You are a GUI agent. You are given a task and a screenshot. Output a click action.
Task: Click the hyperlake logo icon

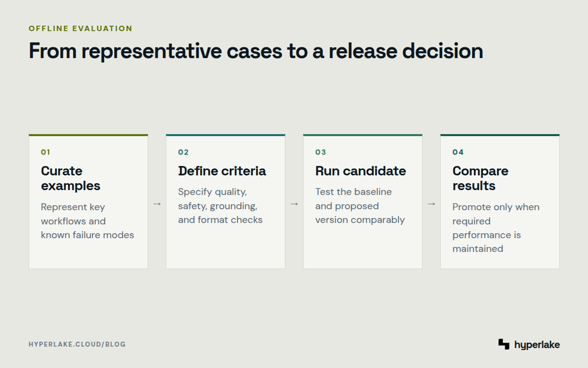(504, 344)
